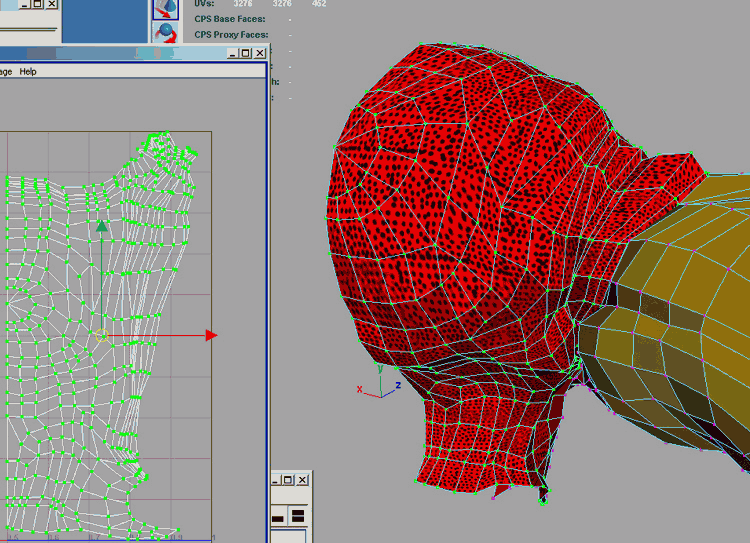Click the cone tool icon at top
Viewport: 750px width, 543px height.
point(165,9)
